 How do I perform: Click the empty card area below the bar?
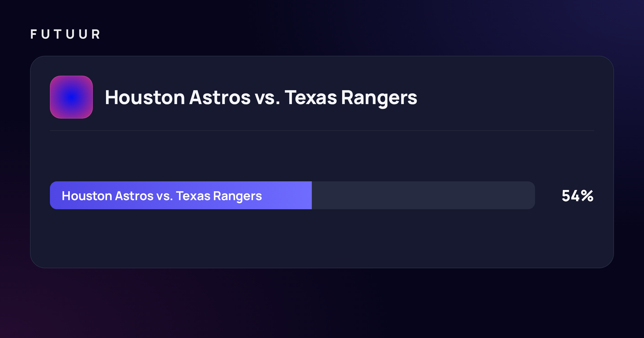click(x=322, y=238)
